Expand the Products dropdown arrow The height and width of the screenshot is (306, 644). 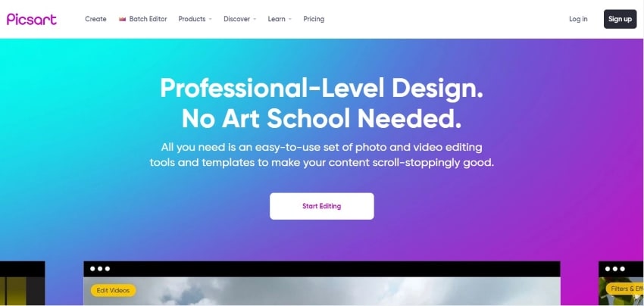tap(211, 19)
